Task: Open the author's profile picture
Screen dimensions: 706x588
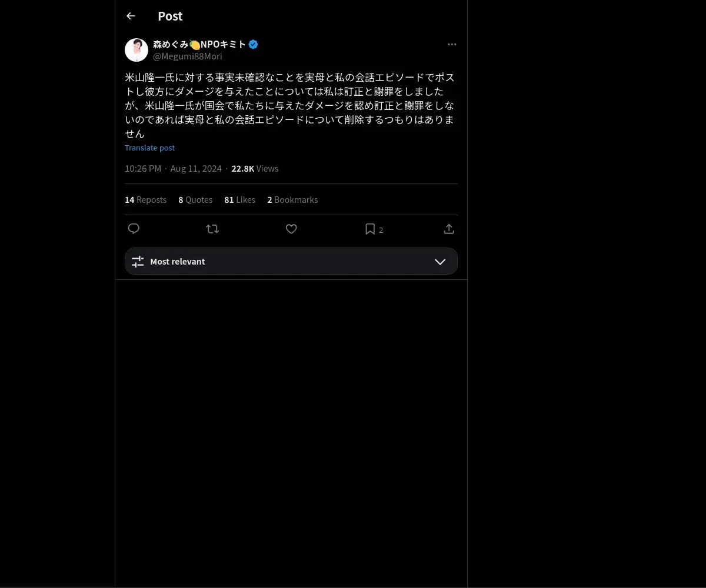Action: click(x=136, y=50)
